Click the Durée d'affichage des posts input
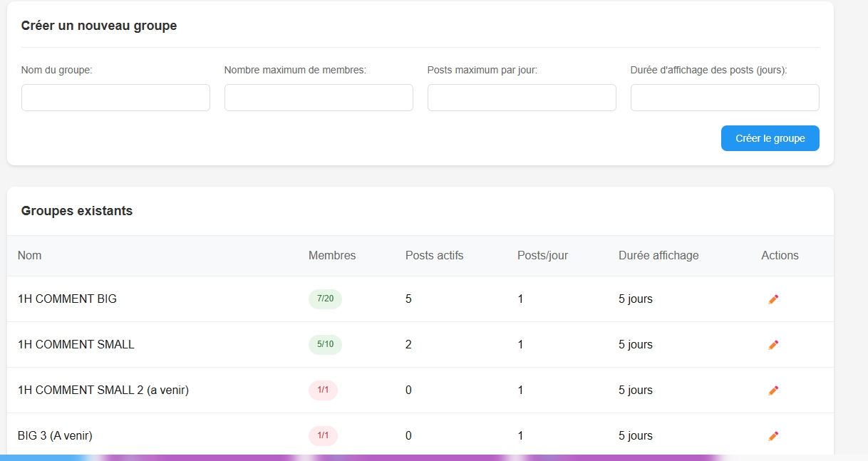868x461 pixels. tap(725, 98)
